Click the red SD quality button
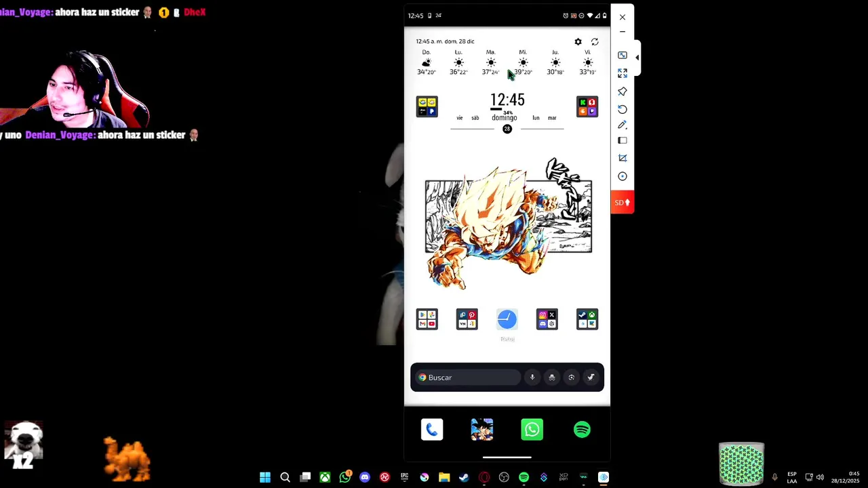Viewport: 868px width, 488px height. tap(623, 203)
